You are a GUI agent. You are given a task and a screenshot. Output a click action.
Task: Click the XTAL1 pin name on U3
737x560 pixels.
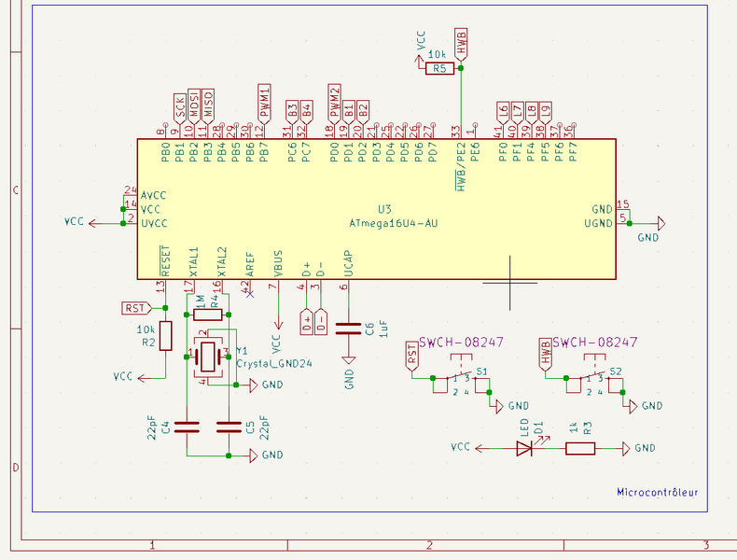194,262
